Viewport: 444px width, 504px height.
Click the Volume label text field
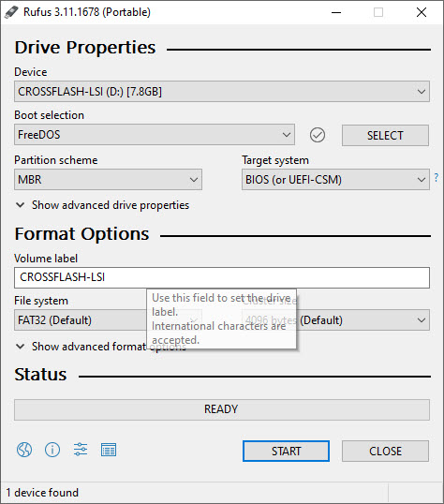[222, 277]
